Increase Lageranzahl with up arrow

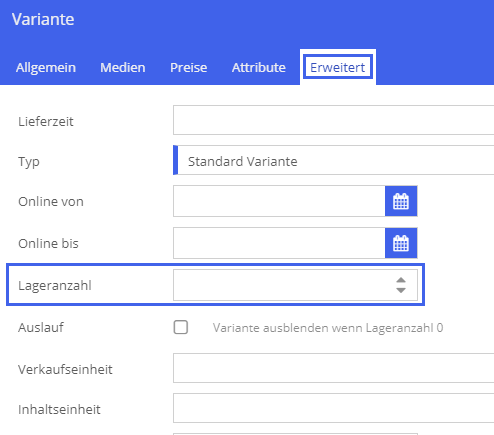point(401,280)
